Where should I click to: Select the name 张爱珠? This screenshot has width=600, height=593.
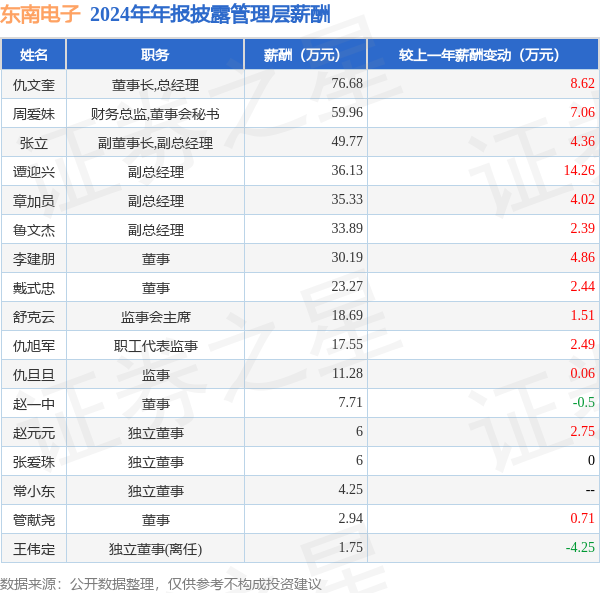click(34, 463)
